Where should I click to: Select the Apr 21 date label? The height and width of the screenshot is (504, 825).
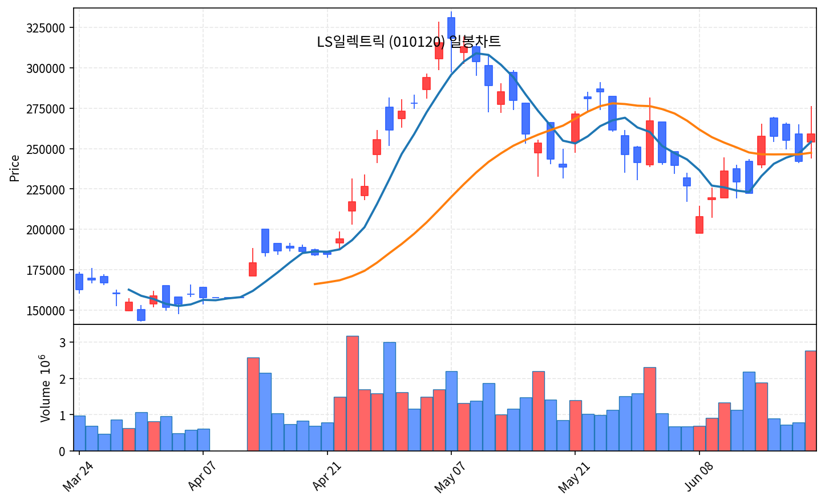pos(327,477)
